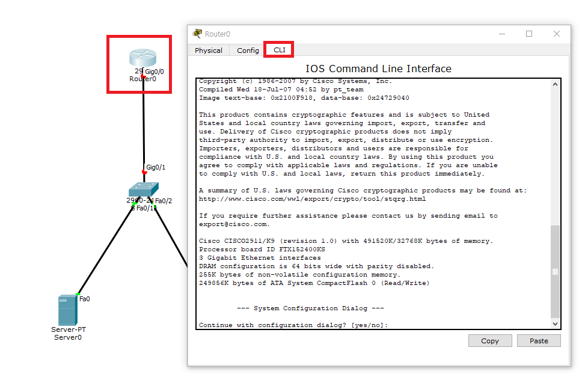Click the red link status dot at Gig0/1
Screen dimensions: 582x392
[x=144, y=172]
